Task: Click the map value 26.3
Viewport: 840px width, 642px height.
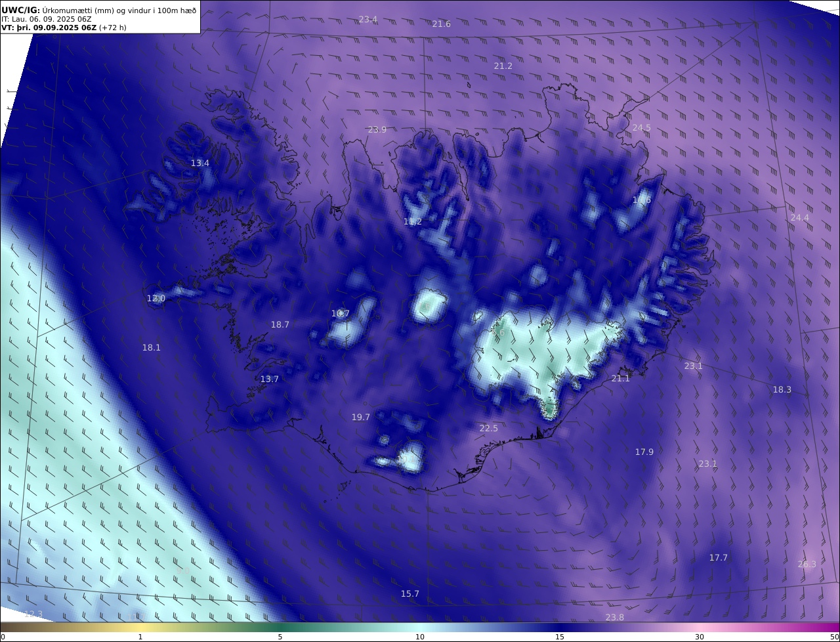Action: (x=807, y=565)
